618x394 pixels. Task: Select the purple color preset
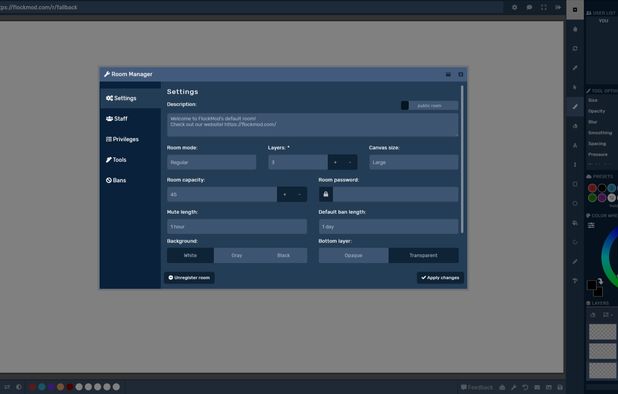(602, 198)
